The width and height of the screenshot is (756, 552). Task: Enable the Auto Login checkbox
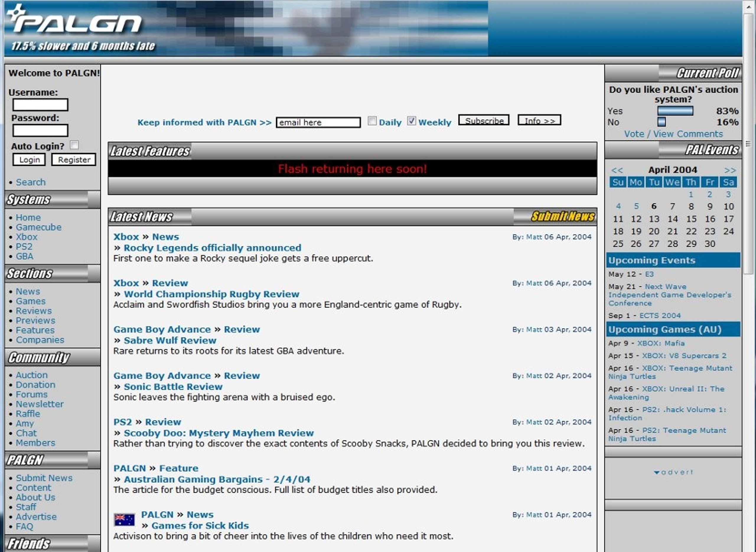[x=74, y=145]
